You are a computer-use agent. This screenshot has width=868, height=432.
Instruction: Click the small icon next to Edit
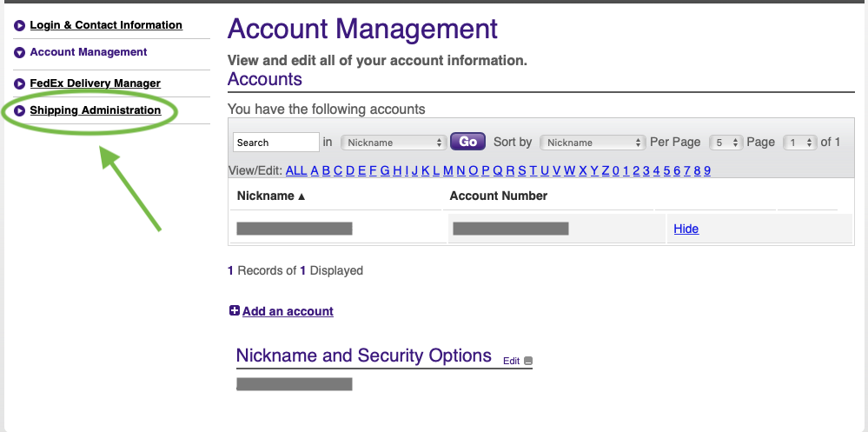click(x=527, y=362)
